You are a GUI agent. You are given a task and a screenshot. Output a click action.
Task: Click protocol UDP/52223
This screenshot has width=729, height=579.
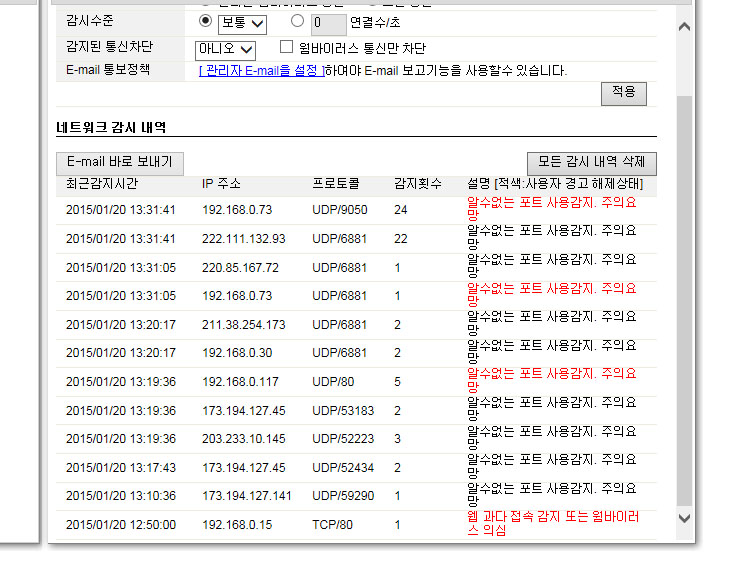pyautogui.click(x=343, y=439)
